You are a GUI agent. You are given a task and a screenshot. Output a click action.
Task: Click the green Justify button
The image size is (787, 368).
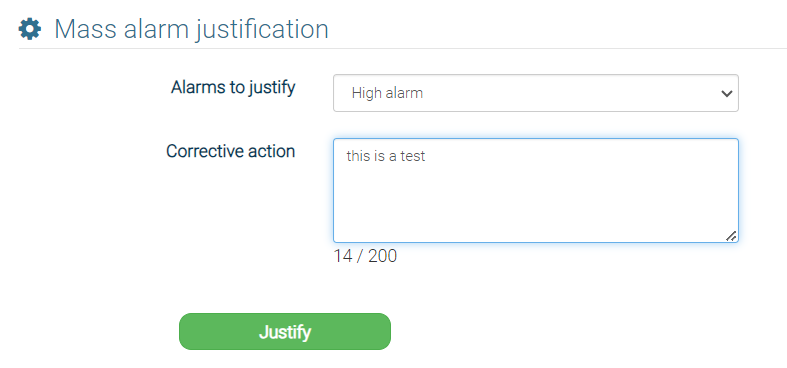tap(285, 331)
